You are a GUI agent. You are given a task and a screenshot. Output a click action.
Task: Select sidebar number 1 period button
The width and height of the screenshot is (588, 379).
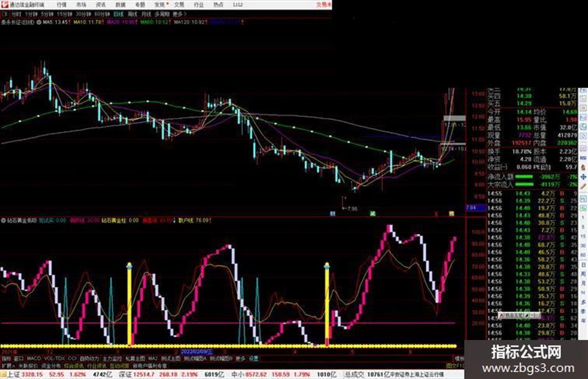[x=583, y=217]
